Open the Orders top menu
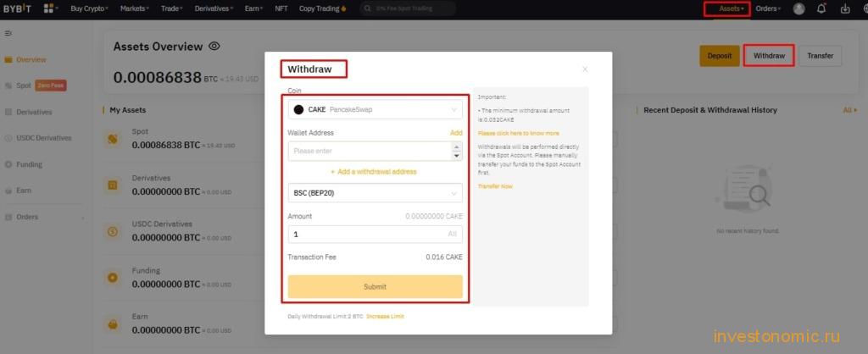 (768, 8)
